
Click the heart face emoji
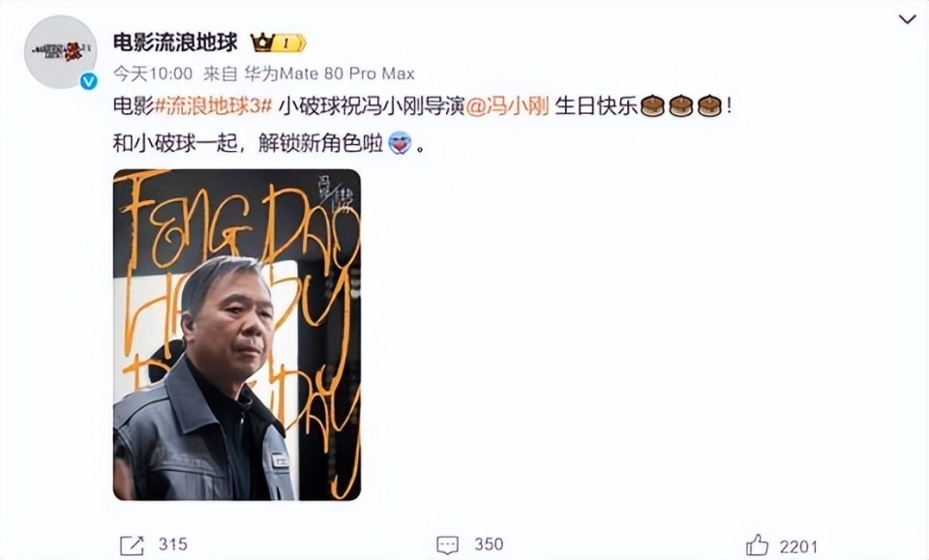400,144
